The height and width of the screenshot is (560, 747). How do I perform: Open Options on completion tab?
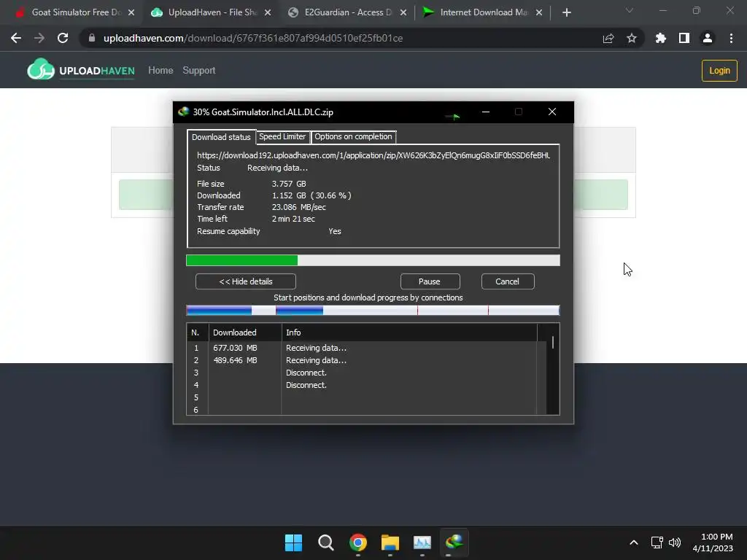click(353, 136)
